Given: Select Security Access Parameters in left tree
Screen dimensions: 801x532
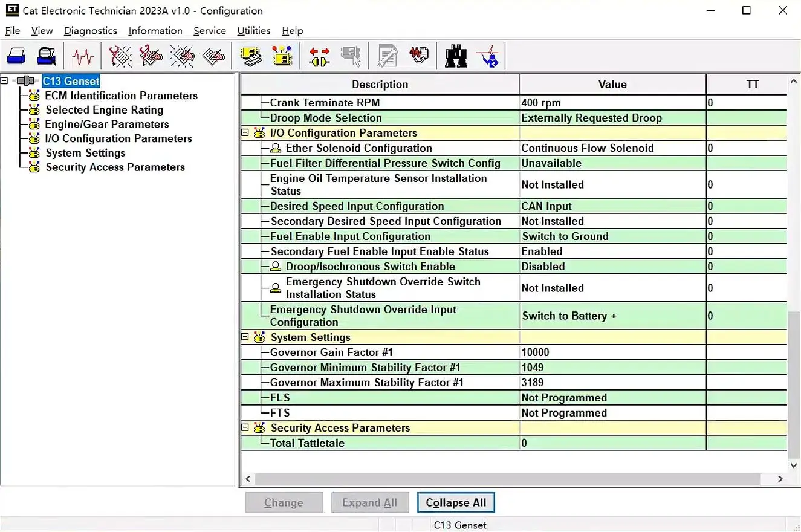Looking at the screenshot, I should coord(115,167).
